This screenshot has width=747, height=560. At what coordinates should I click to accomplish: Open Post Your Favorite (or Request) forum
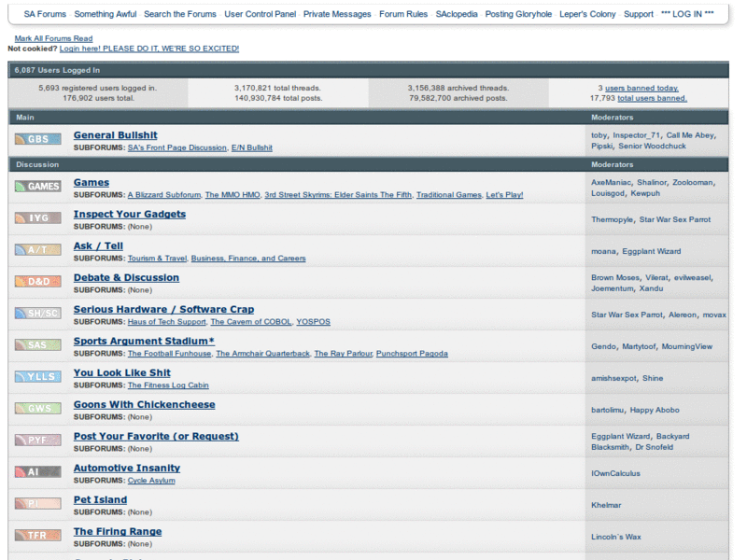point(156,436)
